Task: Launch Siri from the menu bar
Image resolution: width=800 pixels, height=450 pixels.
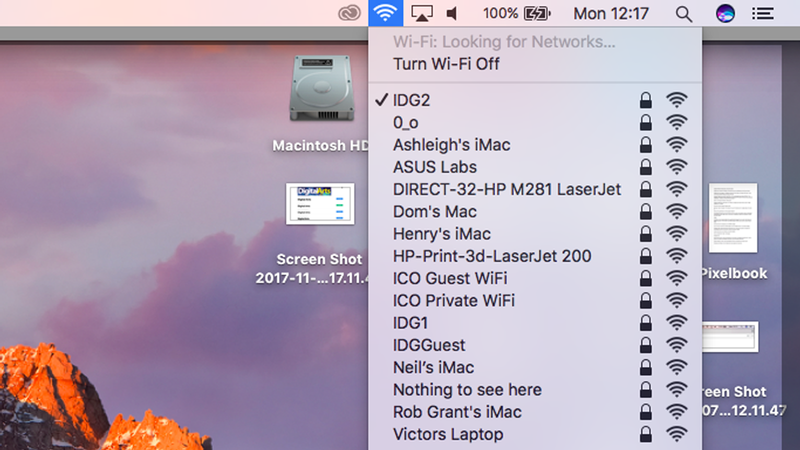Action: (x=725, y=13)
